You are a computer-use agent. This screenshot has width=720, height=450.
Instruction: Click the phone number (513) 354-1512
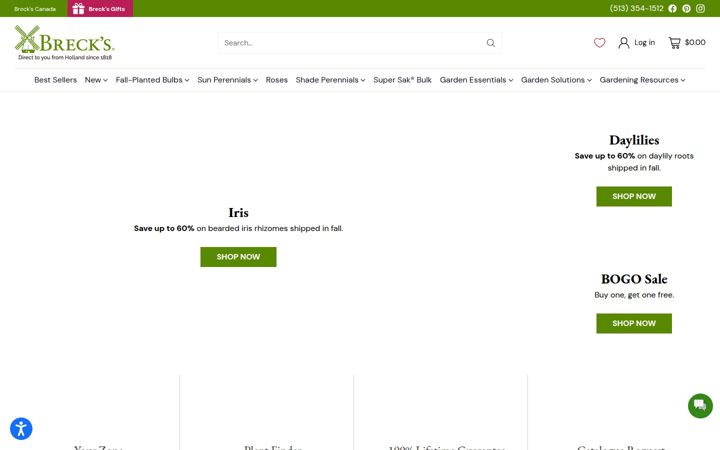pyautogui.click(x=636, y=8)
